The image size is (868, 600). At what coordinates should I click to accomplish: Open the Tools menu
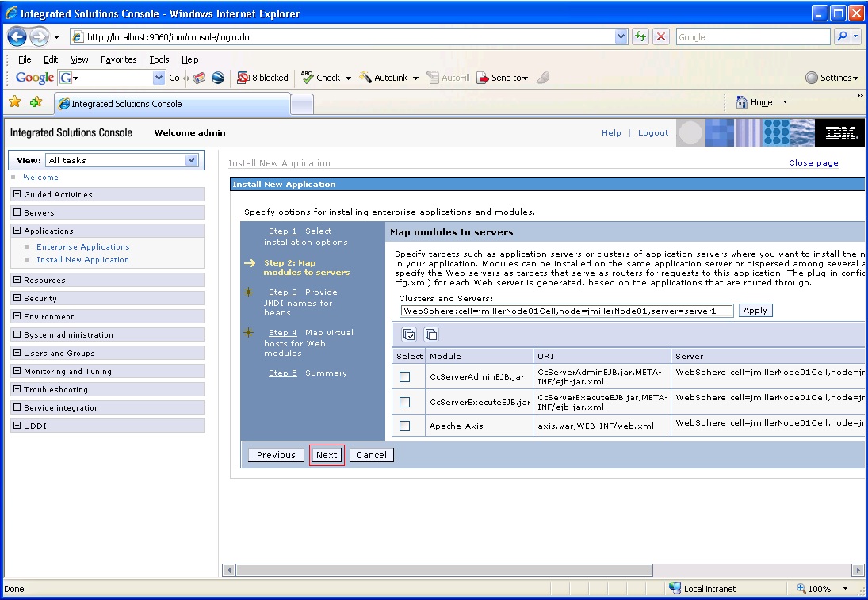(159, 59)
